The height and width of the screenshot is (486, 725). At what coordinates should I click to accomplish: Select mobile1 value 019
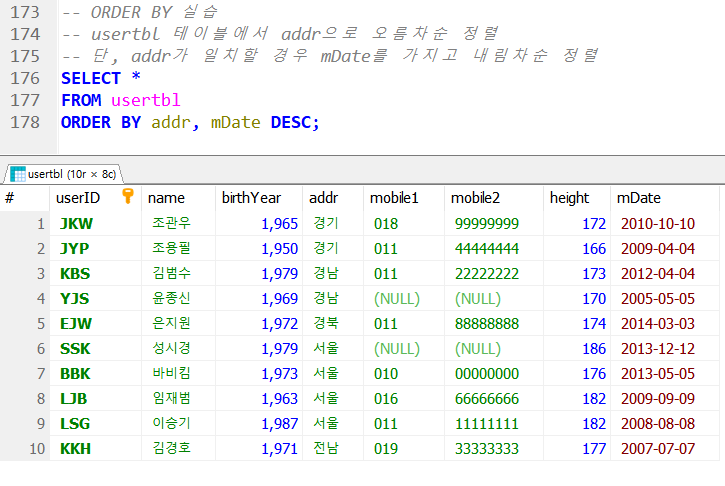386,449
